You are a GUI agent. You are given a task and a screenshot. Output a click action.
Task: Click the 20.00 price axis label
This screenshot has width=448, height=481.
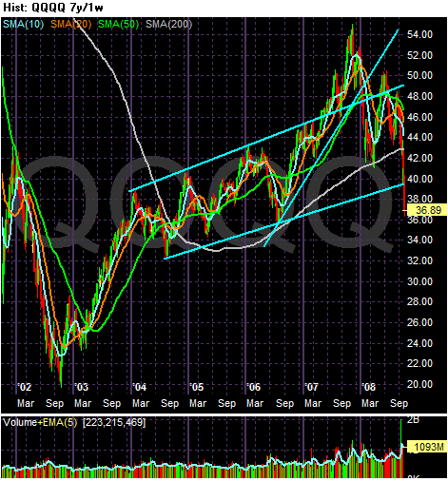pyautogui.click(x=419, y=384)
